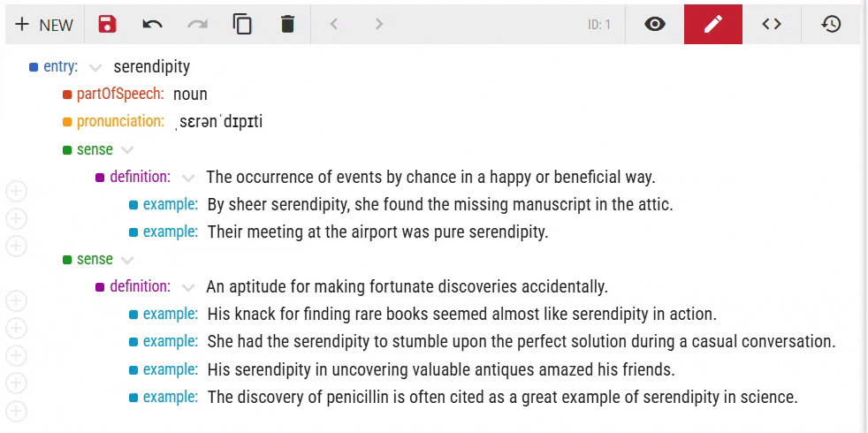The height and width of the screenshot is (433, 868).
Task: Create a new entry with NEW
Action: (x=44, y=25)
